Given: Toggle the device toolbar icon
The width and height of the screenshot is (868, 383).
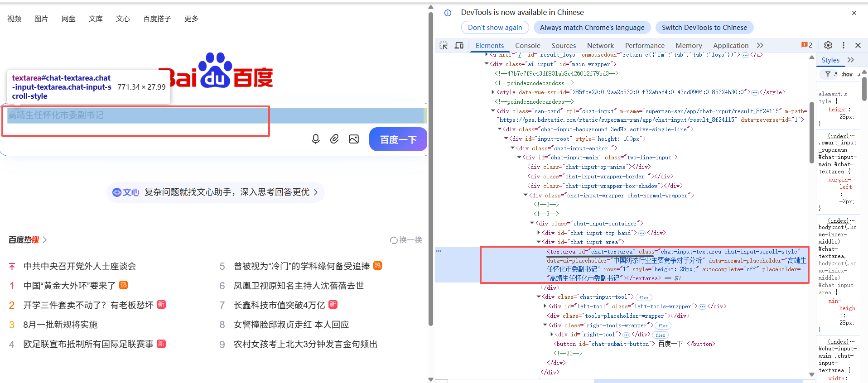Looking at the screenshot, I should point(459,45).
